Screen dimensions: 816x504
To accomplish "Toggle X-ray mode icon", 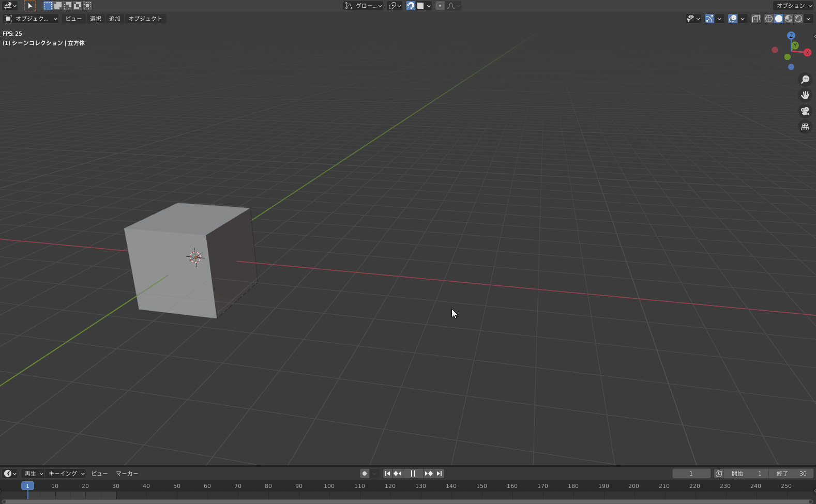I will point(756,19).
